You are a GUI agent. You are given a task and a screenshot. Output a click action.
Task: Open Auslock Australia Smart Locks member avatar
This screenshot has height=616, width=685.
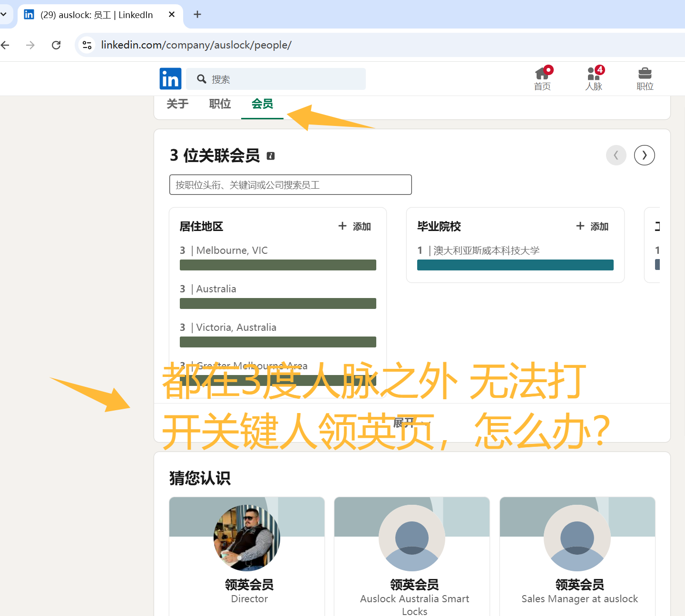pos(412,538)
